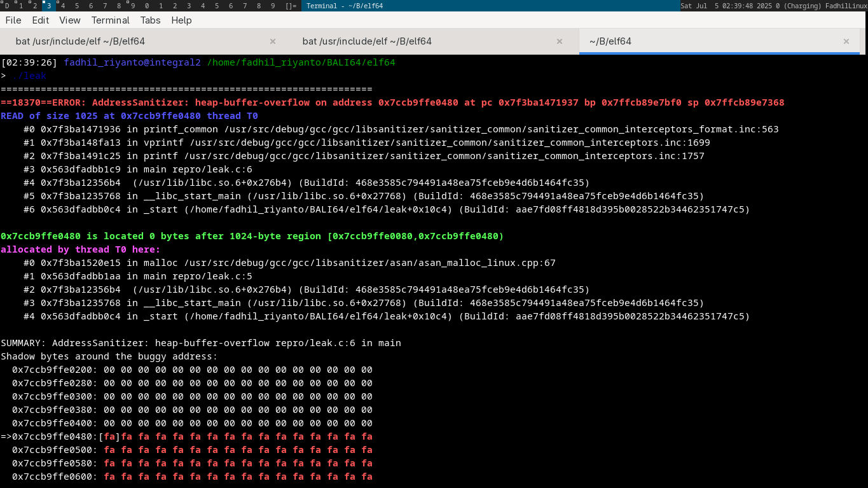
Task: Click the red AddressSanitizer ERROR line
Action: 392,102
